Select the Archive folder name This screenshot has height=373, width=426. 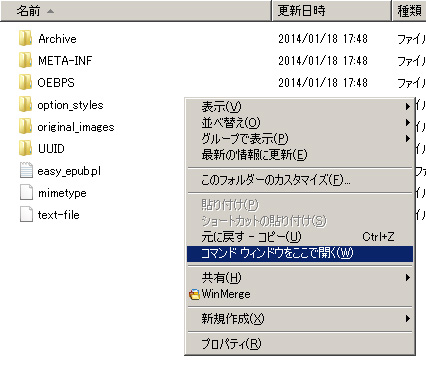click(x=57, y=39)
